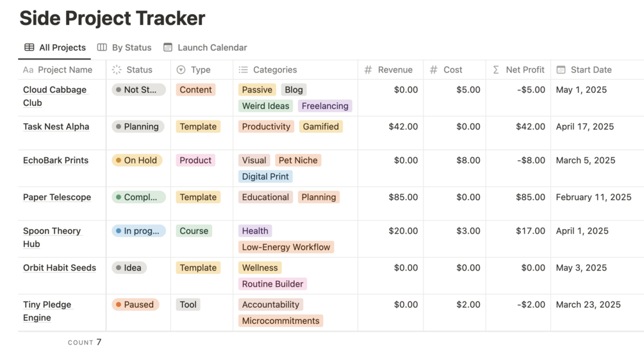Click the Side Project Tracker title

(112, 18)
